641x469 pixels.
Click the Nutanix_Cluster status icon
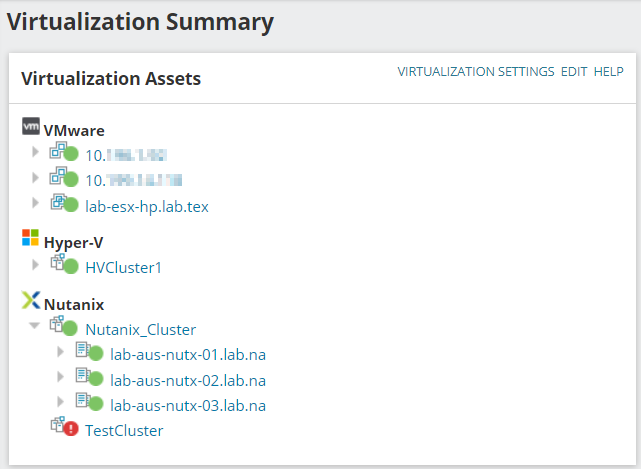click(64, 328)
